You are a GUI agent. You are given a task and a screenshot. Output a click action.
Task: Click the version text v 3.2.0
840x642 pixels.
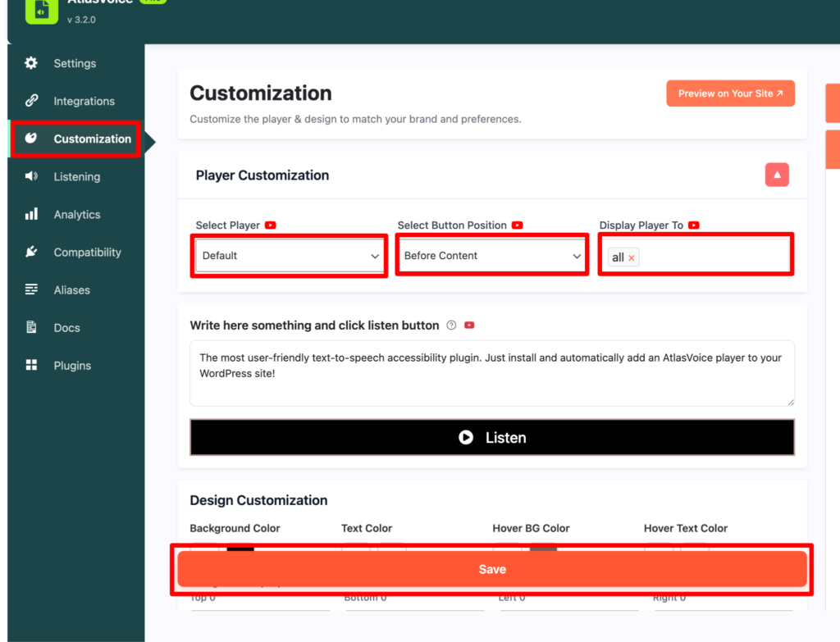click(81, 20)
